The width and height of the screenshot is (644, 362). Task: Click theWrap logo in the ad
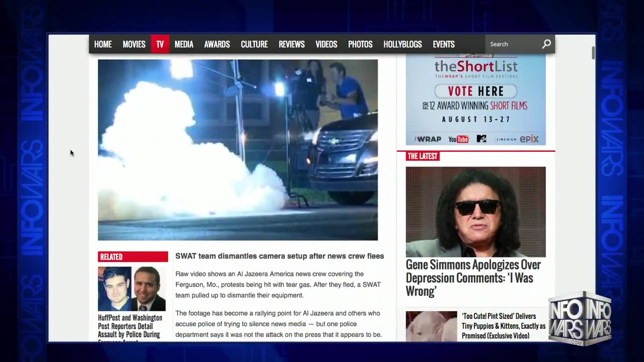pos(428,139)
